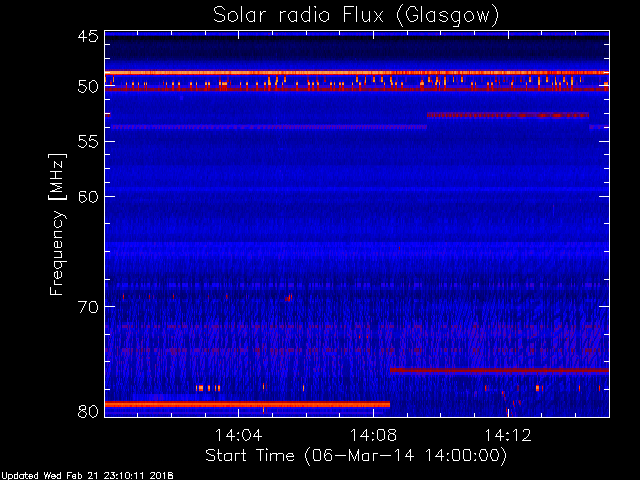The width and height of the screenshot is (640, 480).
Task: Click the "Start Time (06-Mar-14 14:00:00)" axis label
Action: click(x=356, y=456)
